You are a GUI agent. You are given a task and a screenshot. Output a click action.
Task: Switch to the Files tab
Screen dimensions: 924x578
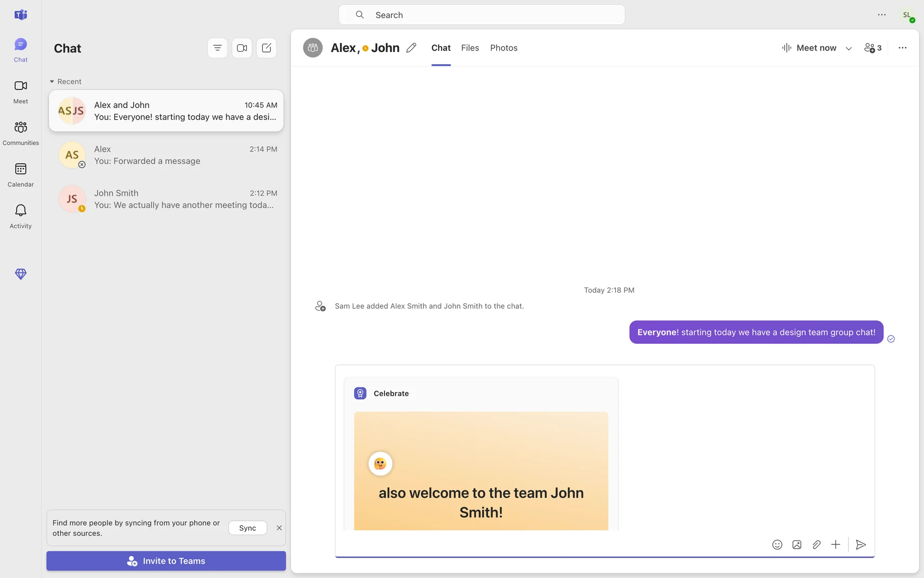[x=470, y=48]
